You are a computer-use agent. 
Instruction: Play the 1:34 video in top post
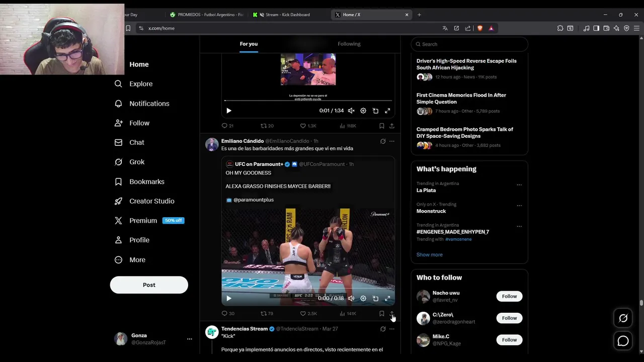[x=228, y=111]
